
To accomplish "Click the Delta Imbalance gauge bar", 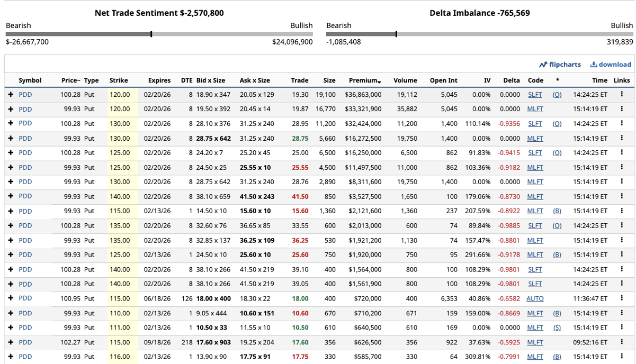I will point(479,34).
